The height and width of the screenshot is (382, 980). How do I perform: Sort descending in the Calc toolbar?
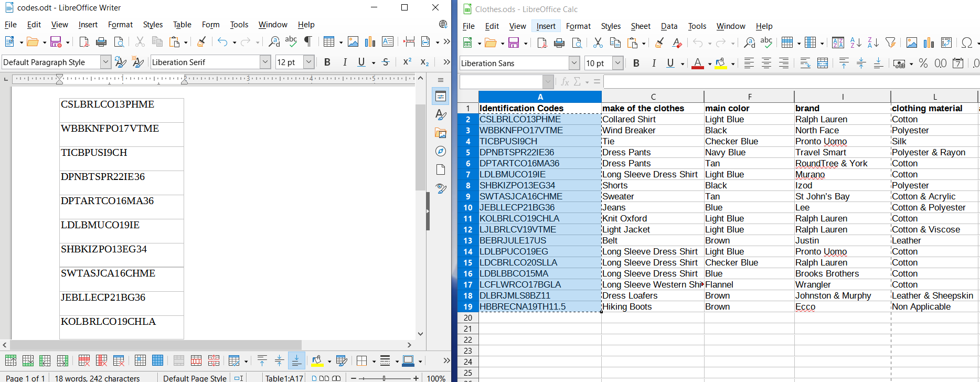pyautogui.click(x=873, y=43)
